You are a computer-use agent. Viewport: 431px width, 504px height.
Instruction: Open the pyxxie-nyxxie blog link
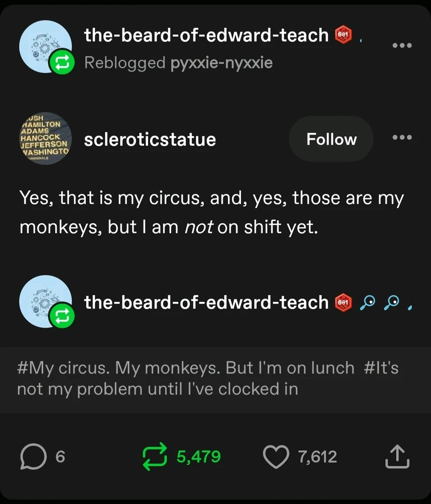point(221,62)
